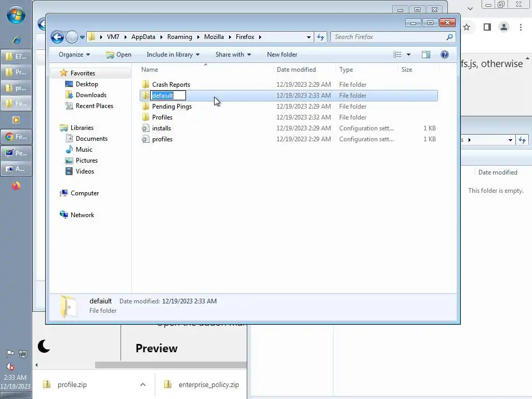Open Desktop in the navigation pane
Screen dimensions: 532x399
pos(87,84)
